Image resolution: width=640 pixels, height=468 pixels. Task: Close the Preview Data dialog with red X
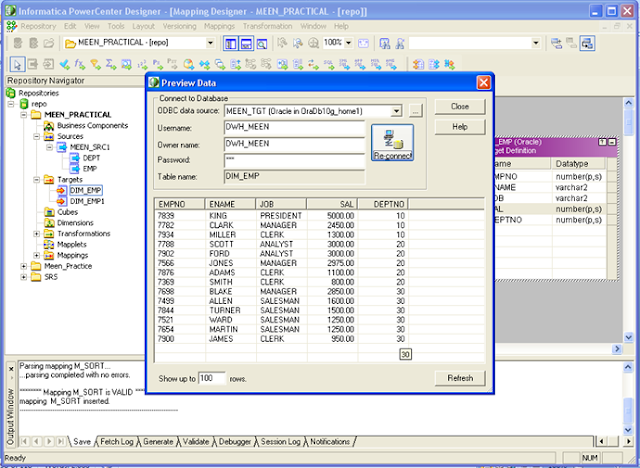[483, 83]
